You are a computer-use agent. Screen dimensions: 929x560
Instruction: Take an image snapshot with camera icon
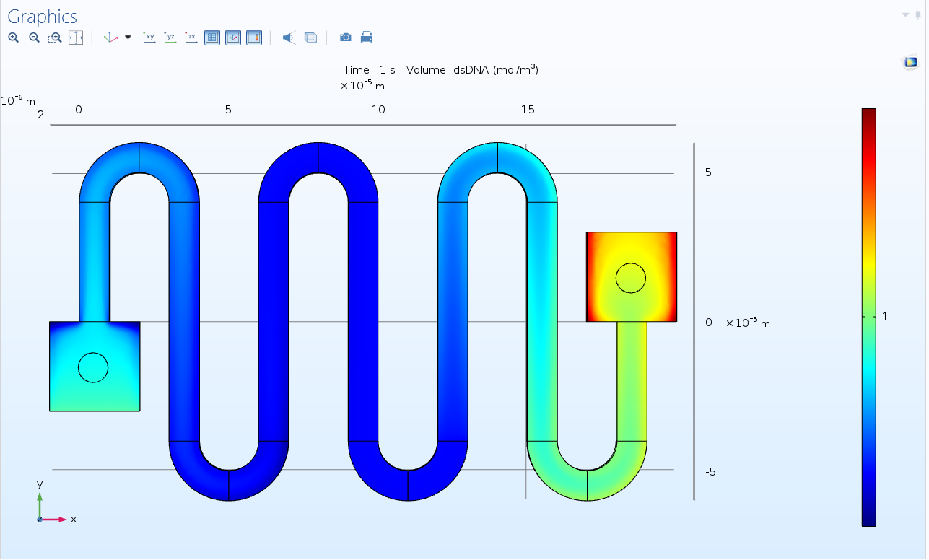pos(346,38)
